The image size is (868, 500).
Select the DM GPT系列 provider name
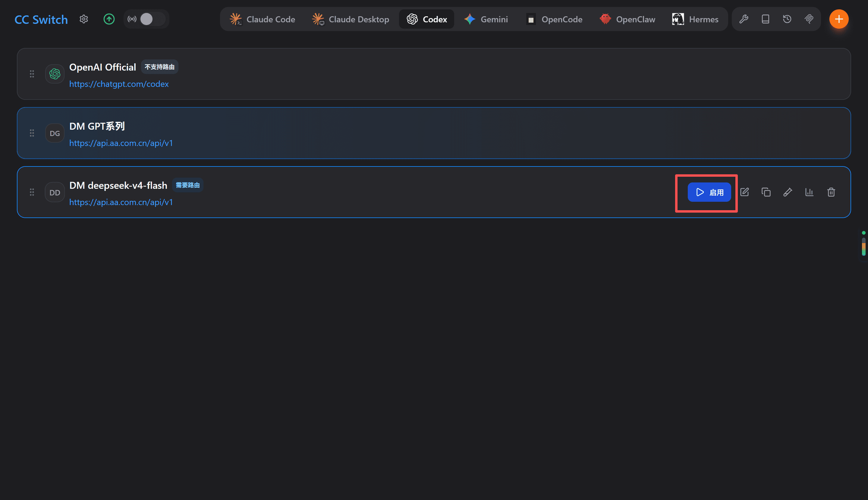tap(97, 126)
